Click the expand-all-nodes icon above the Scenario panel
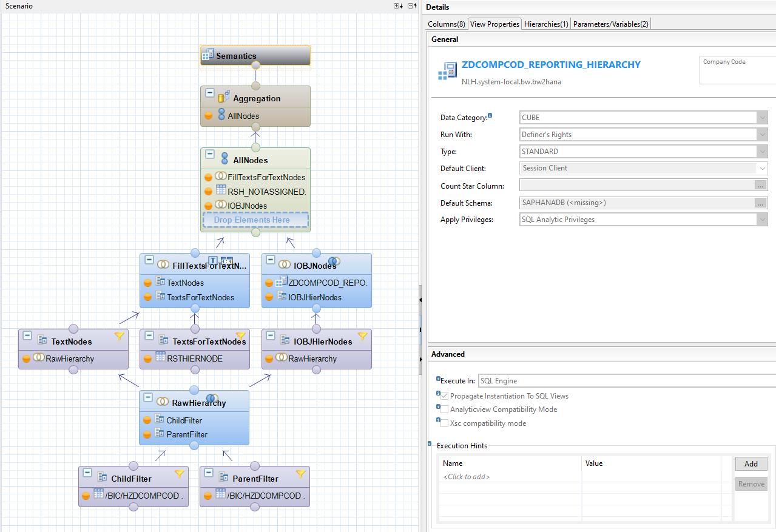The height and width of the screenshot is (532, 776). coord(396,6)
